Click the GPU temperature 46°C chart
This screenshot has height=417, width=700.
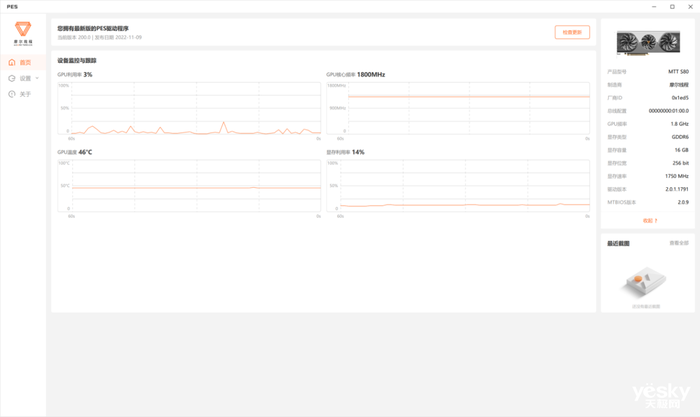[x=189, y=186]
